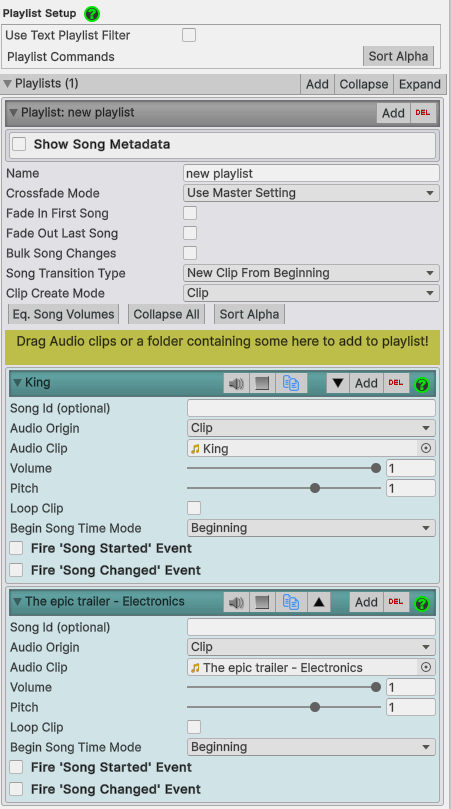Image resolution: width=451 pixels, height=809 pixels.
Task: Open Crossfade Mode dropdown
Action: click(x=311, y=193)
